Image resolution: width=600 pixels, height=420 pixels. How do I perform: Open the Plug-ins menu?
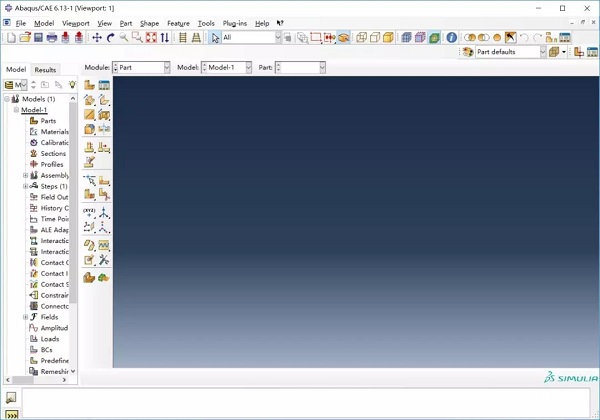point(235,23)
